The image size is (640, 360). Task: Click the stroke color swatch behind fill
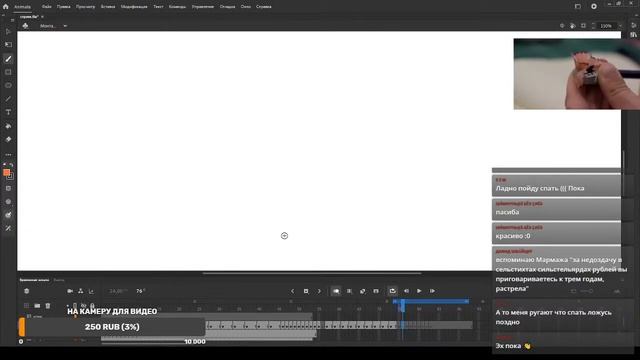click(10, 176)
